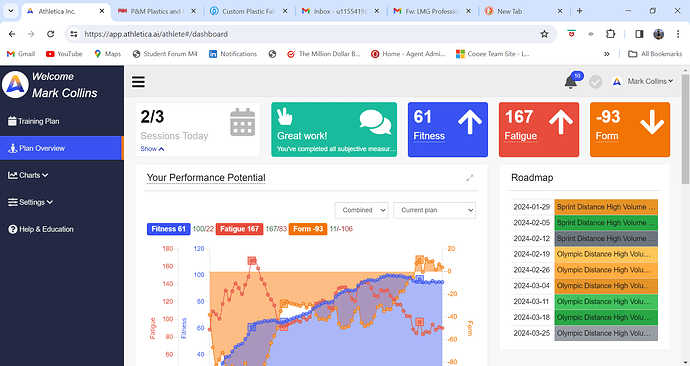
Task: Click the chat bubbles icon in Great work card
Action: click(375, 122)
